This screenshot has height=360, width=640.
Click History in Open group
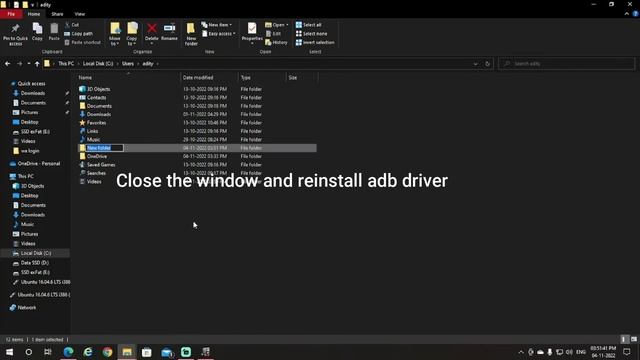[277, 42]
